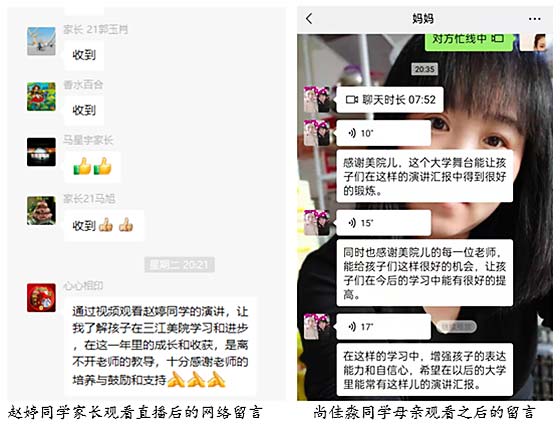This screenshot has height=431, width=560.
Task: Tap the back arrow in chat header
Action: (x=309, y=19)
